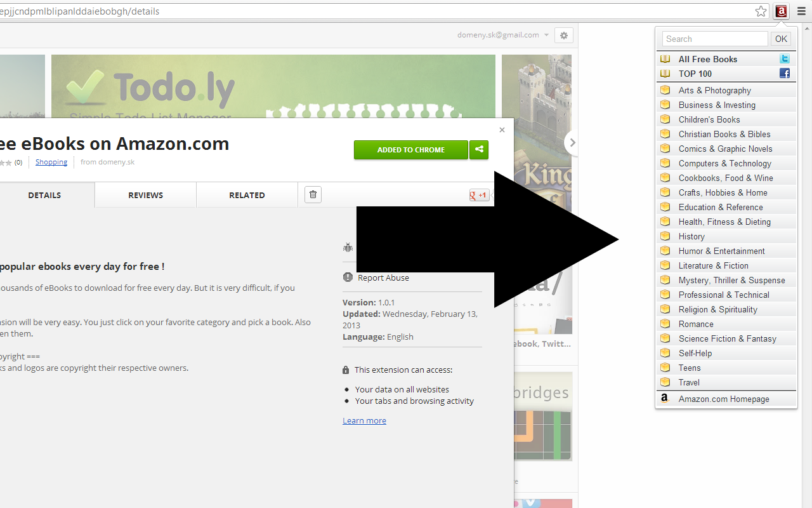Click the Search field in the popup

(715, 39)
